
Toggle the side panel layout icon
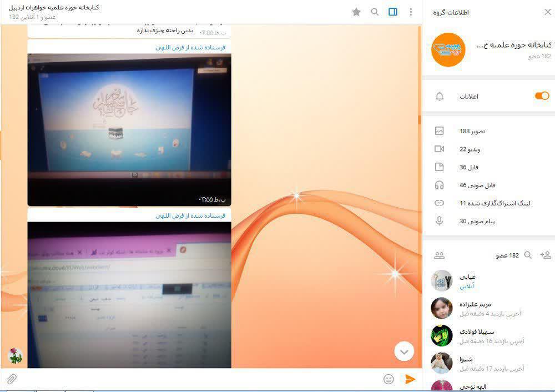point(393,12)
